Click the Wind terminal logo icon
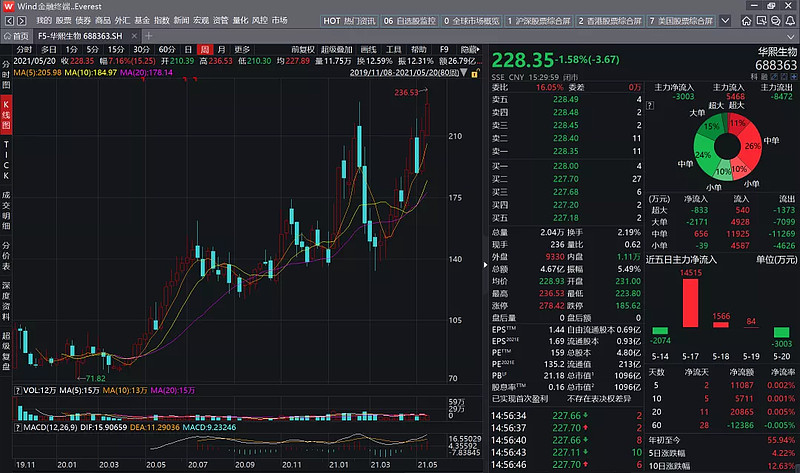This screenshot has height=473, width=800. (x=8, y=6)
